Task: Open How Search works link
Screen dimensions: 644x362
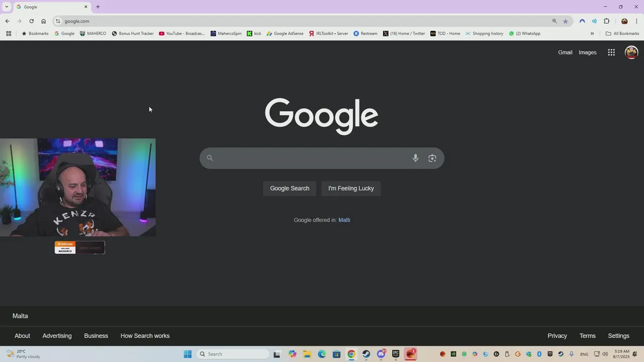Action: coord(145,336)
